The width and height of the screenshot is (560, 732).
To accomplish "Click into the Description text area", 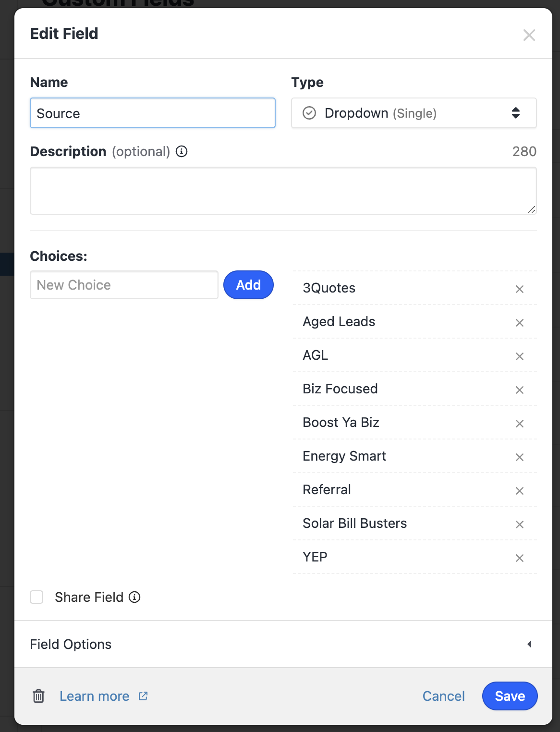I will click(x=283, y=191).
